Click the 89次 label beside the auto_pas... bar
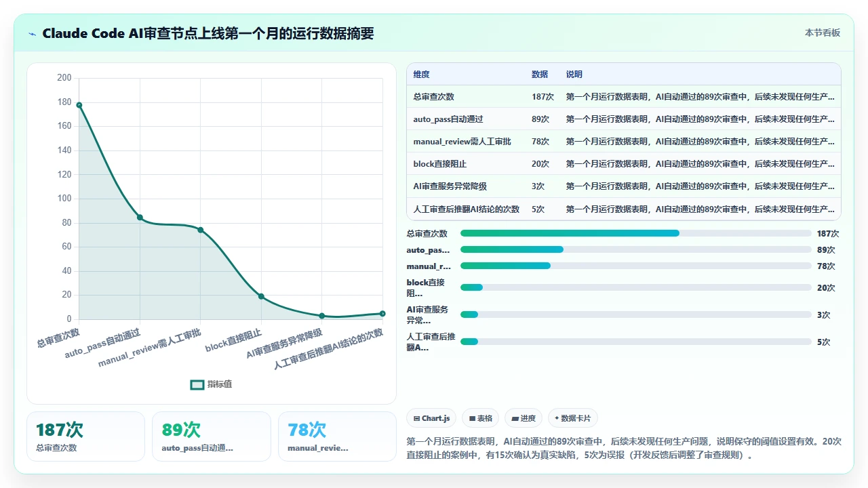 [826, 249]
